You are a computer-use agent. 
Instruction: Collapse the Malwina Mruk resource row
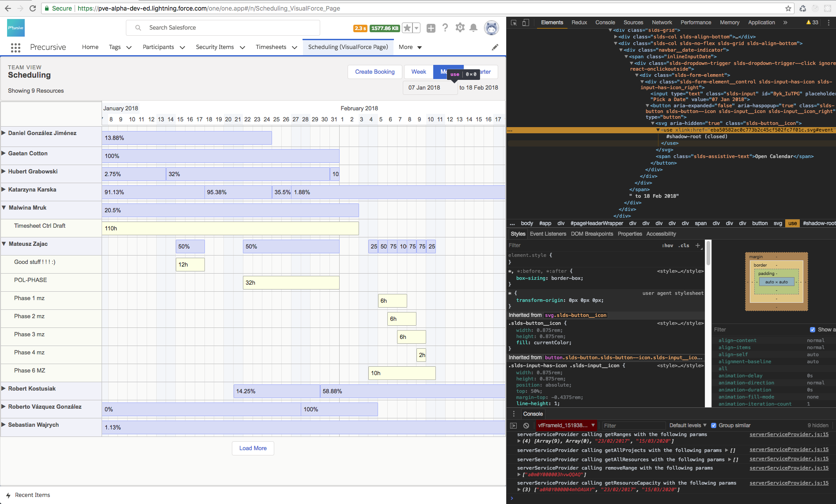point(4,207)
